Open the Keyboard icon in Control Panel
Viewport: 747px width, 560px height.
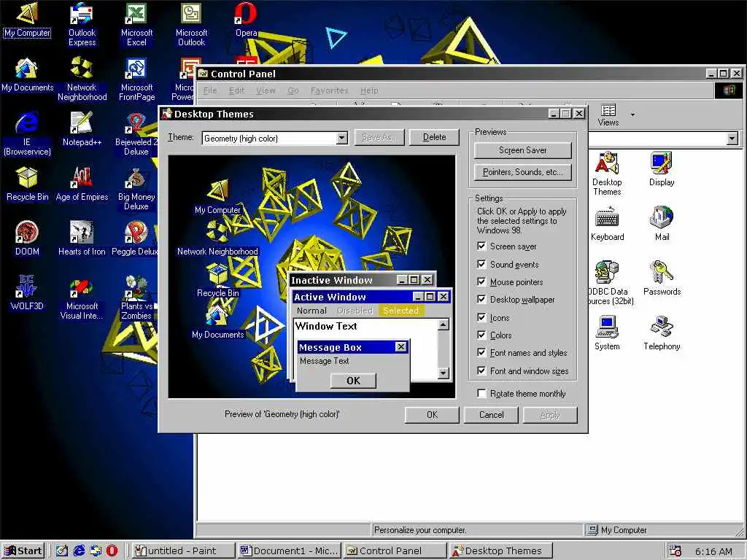[x=608, y=224]
